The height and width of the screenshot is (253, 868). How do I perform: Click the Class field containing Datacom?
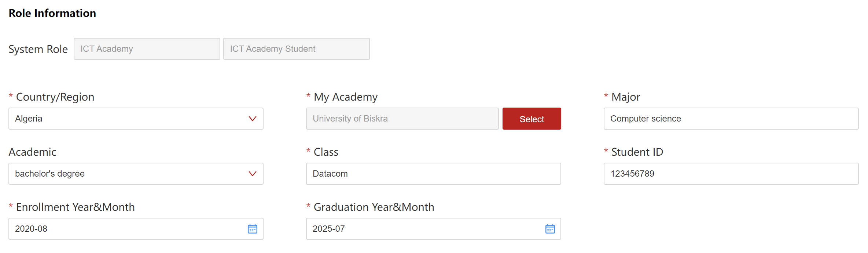click(433, 174)
